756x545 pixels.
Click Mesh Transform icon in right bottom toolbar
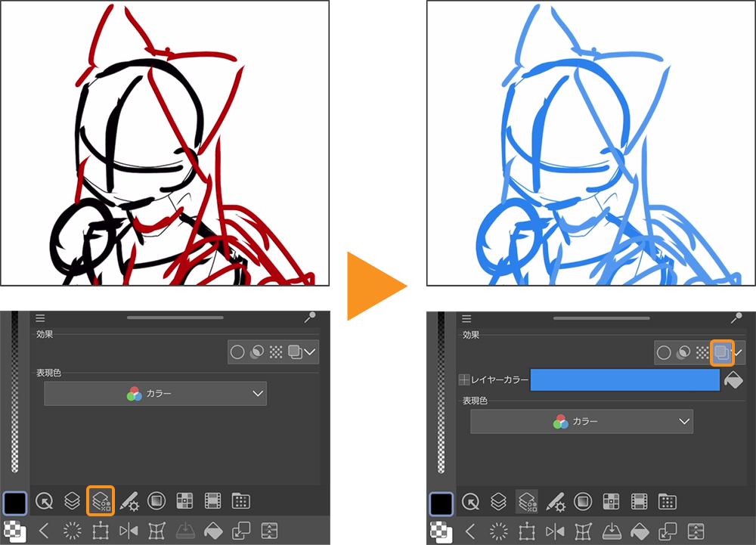pos(581,531)
